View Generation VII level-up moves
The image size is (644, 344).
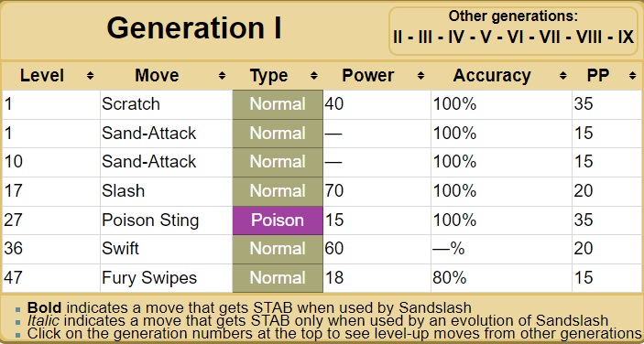pos(550,38)
